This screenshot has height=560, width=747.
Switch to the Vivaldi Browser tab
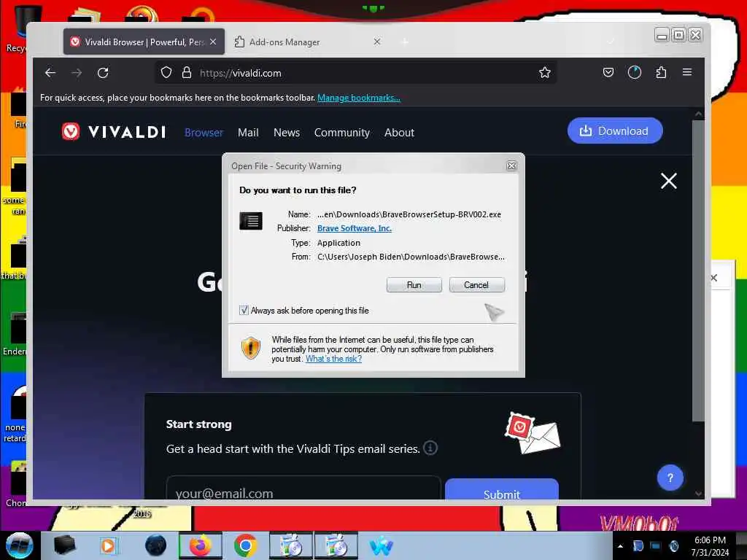click(x=144, y=42)
